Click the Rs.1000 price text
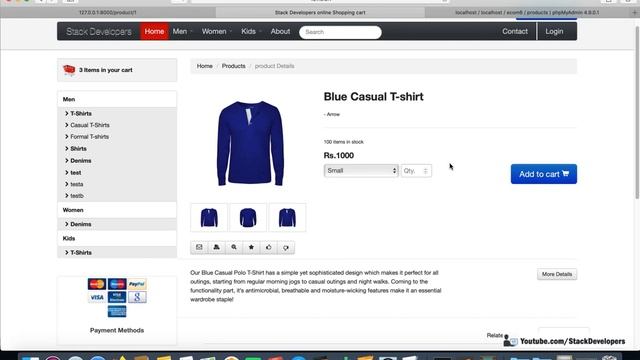640x360 pixels. tap(339, 156)
